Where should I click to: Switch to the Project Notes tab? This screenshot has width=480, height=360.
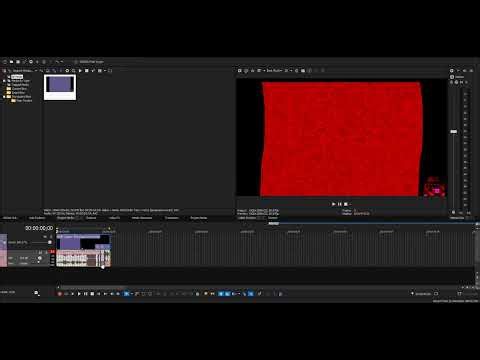click(199, 218)
